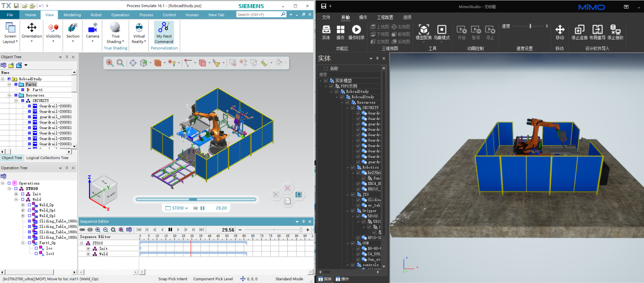Click the 移动 (move) tool icon
The height and width of the screenshot is (283, 644).
(560, 30)
